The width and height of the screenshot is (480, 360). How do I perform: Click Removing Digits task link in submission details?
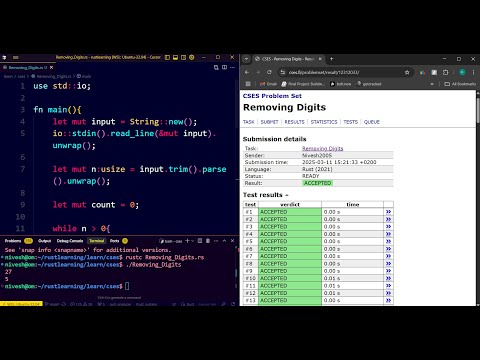[x=322, y=148]
